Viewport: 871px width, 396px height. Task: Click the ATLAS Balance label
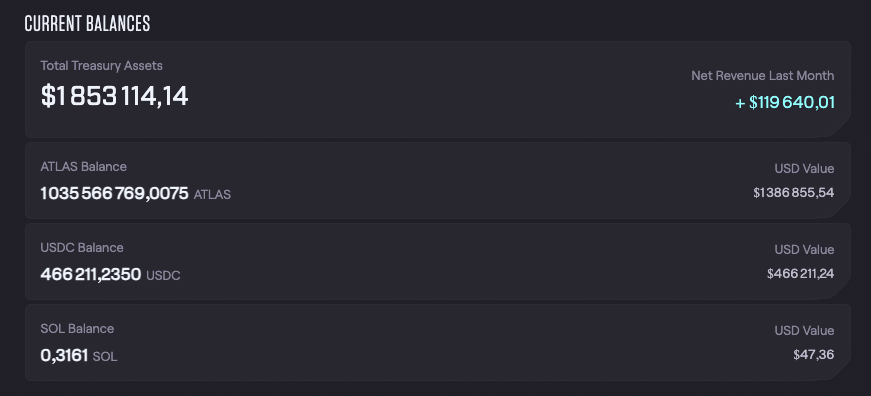[83, 167]
